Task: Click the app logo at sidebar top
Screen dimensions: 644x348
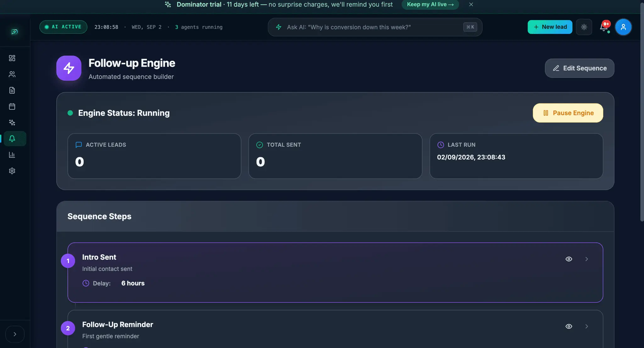Action: tap(14, 32)
